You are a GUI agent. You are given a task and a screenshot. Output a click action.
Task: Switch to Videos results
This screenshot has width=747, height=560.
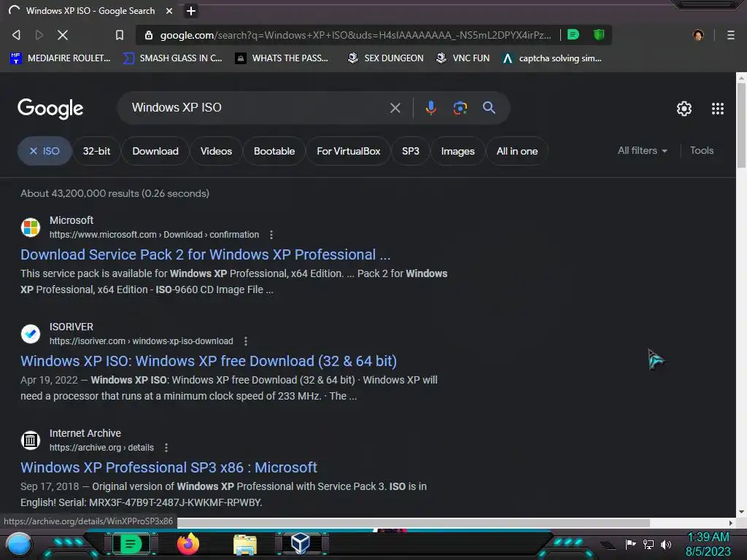click(x=216, y=151)
